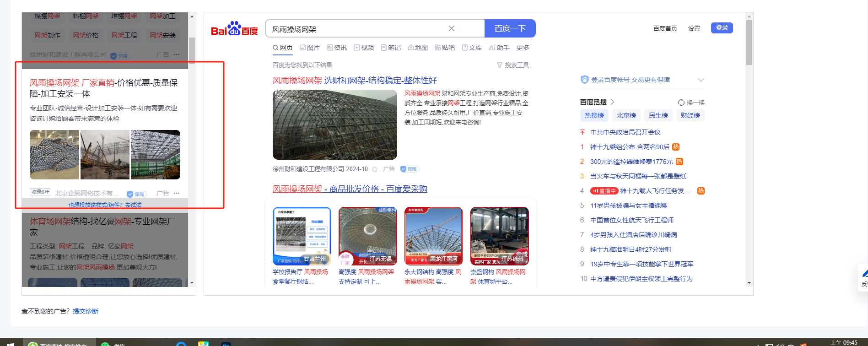Image resolution: width=868 pixels, height=346 pixels.
Task: Open the 更多 search category menu
Action: [523, 48]
